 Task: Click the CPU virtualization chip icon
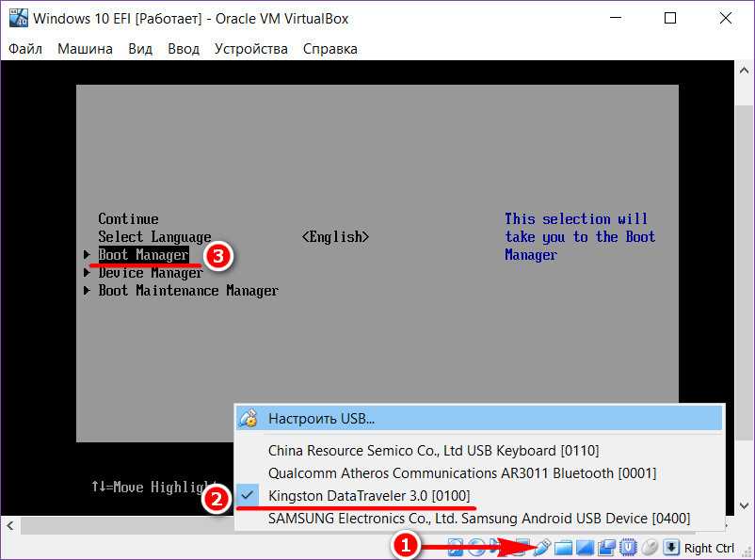[x=628, y=548]
